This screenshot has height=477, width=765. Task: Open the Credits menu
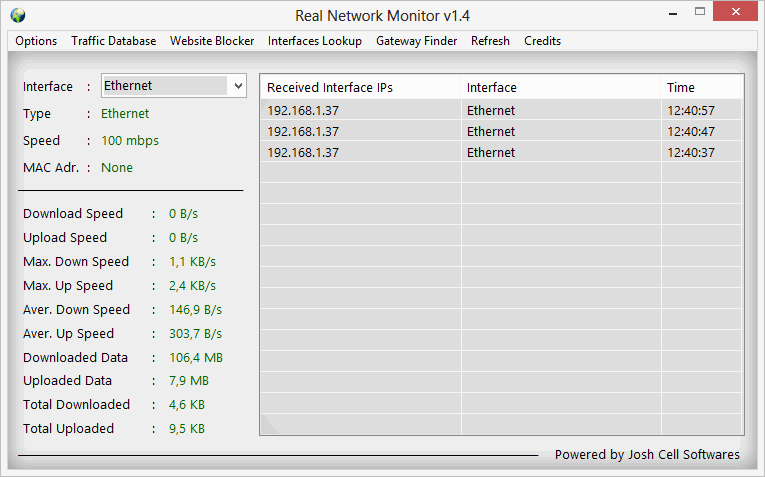543,41
